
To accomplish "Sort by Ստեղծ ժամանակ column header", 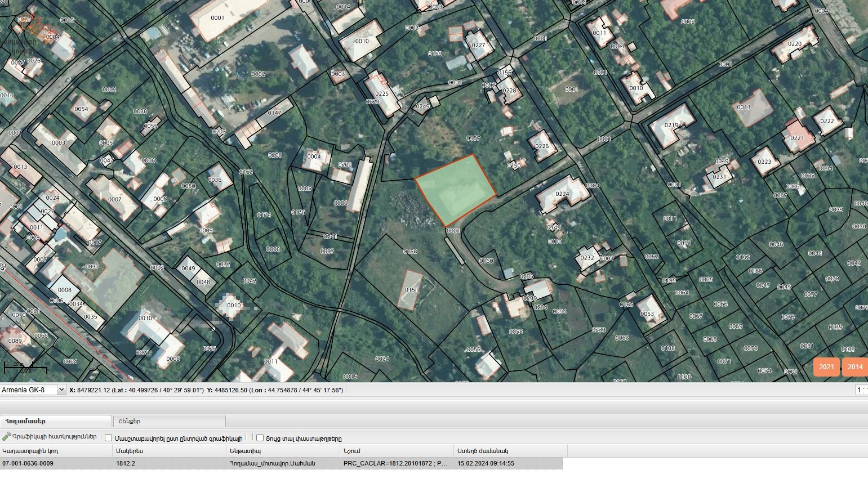I will pyautogui.click(x=510, y=451).
